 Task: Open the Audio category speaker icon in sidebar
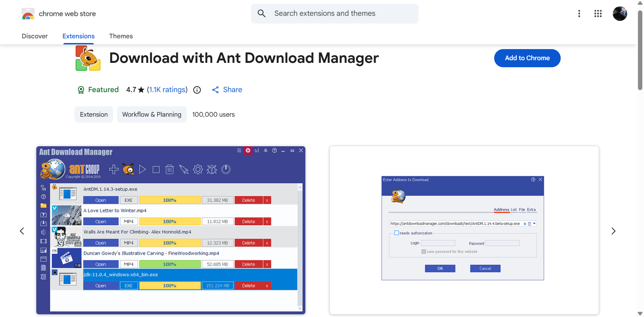coord(43,232)
